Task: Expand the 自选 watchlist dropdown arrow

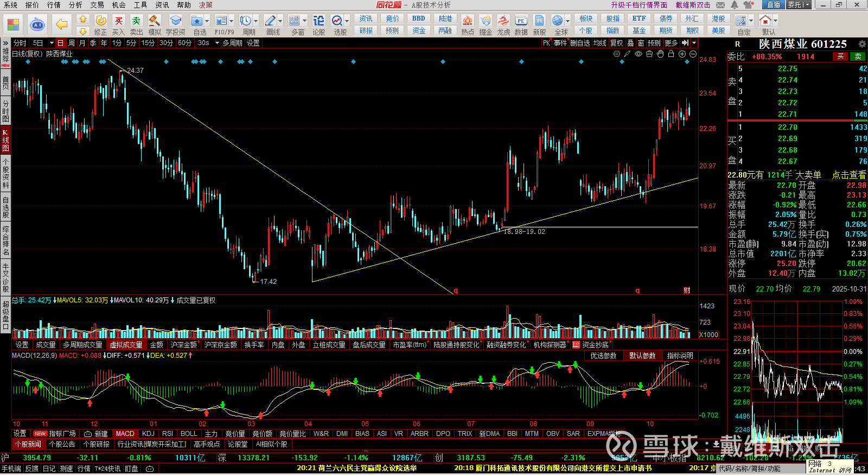Action: (207, 21)
